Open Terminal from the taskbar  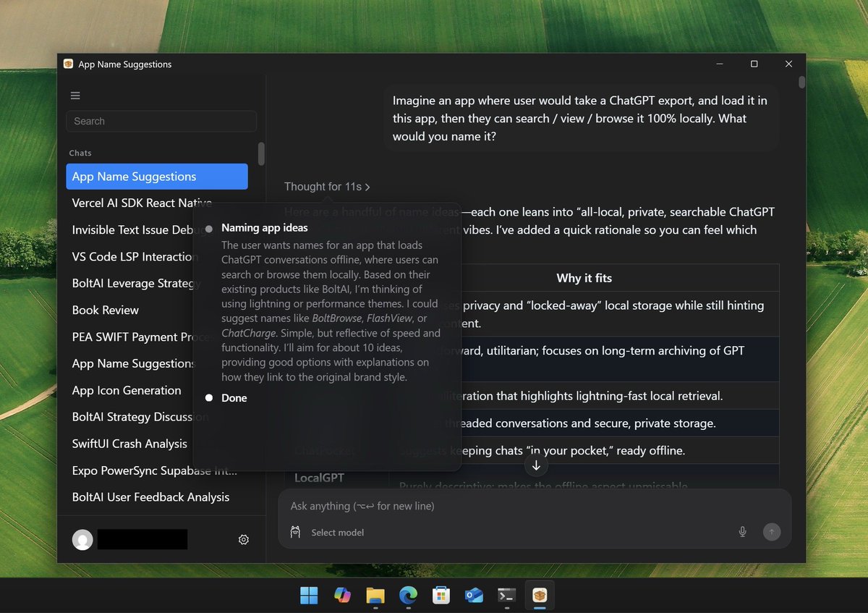506,595
